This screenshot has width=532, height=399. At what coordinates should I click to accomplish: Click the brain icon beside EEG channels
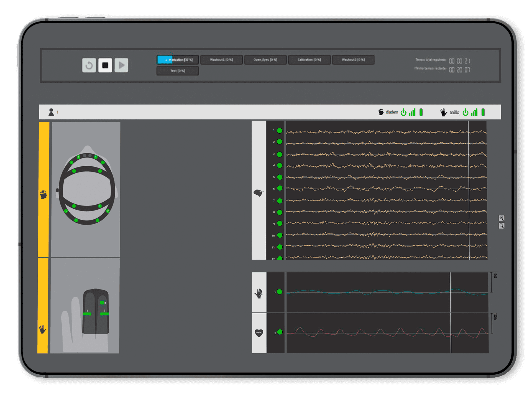(x=258, y=193)
